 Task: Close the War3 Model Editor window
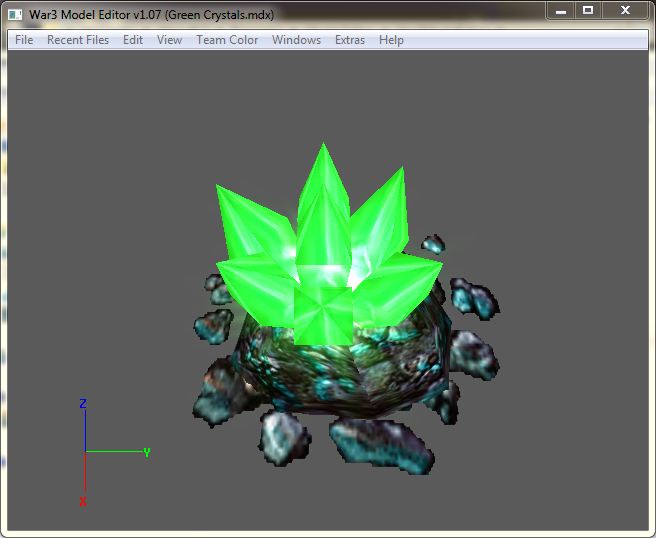tap(625, 10)
